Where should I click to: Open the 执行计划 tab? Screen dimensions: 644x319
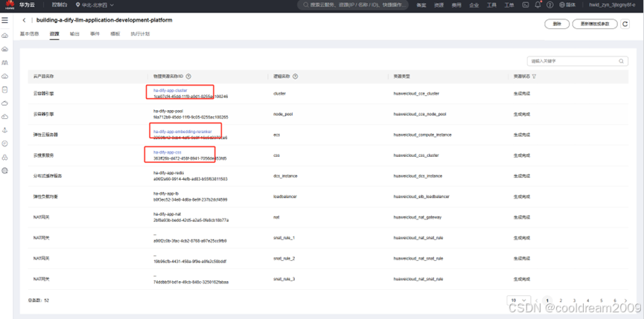point(140,33)
